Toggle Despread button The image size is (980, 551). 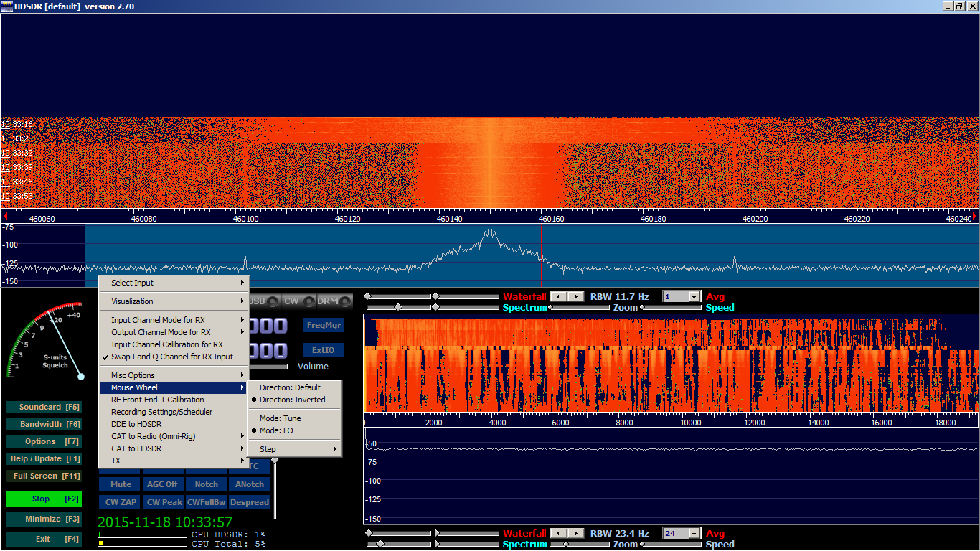[x=250, y=502]
